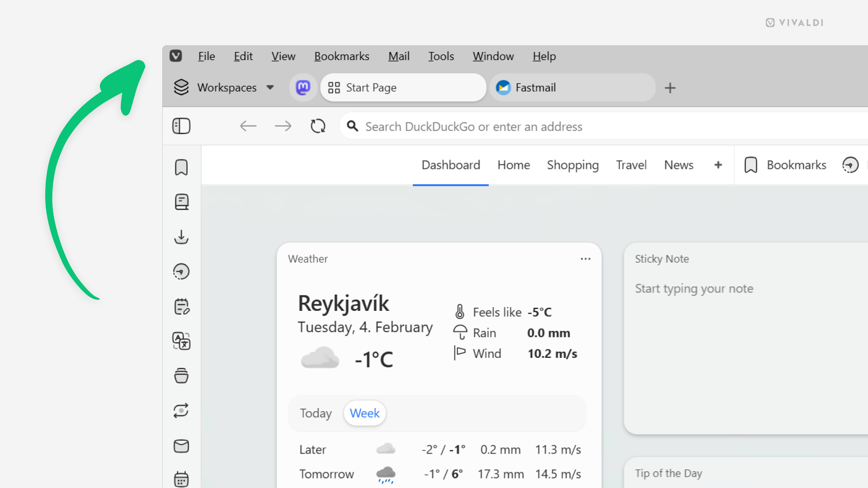The height and width of the screenshot is (488, 868).
Task: Select the Travel tab
Action: click(x=631, y=165)
